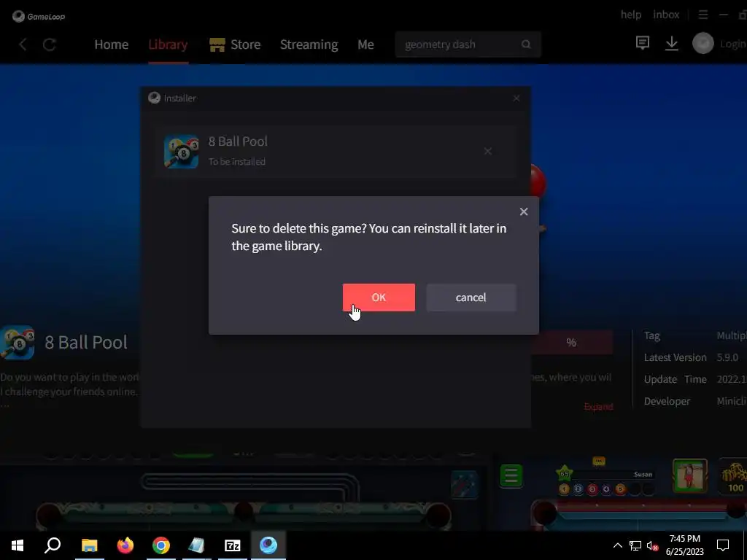Open the downloads icon
The width and height of the screenshot is (747, 560).
pyautogui.click(x=672, y=43)
